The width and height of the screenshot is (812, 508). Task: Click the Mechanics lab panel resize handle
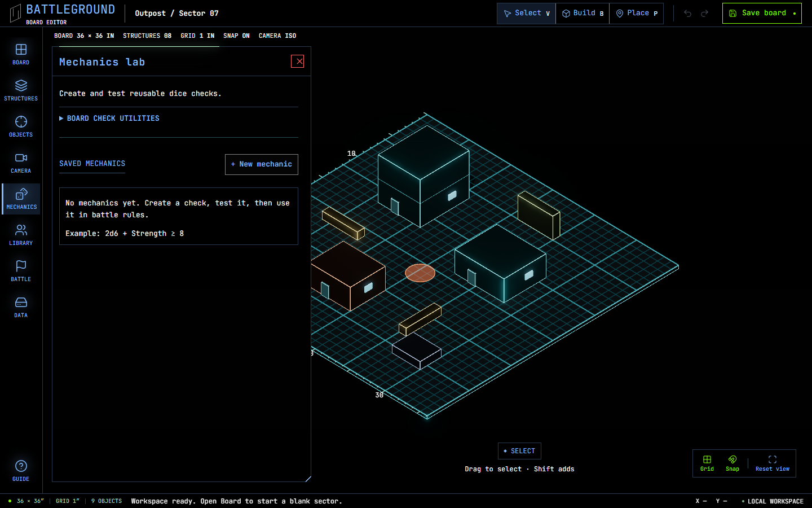click(308, 479)
